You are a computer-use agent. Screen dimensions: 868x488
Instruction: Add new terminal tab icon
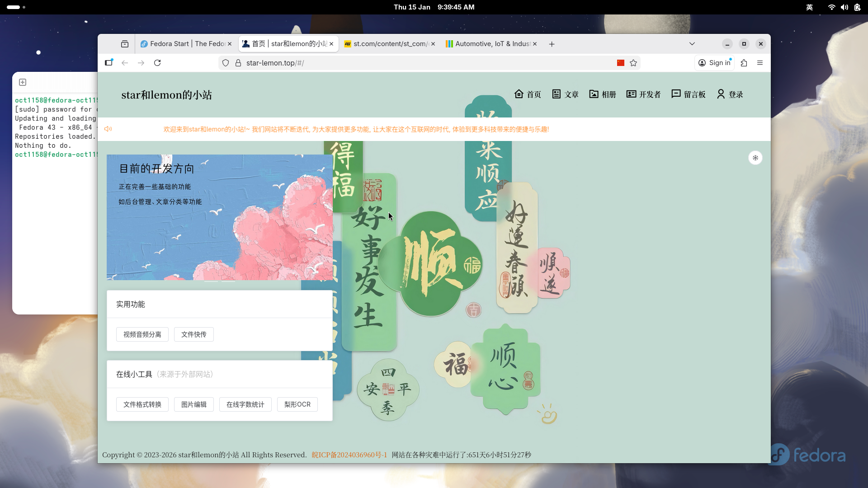coord(23,82)
